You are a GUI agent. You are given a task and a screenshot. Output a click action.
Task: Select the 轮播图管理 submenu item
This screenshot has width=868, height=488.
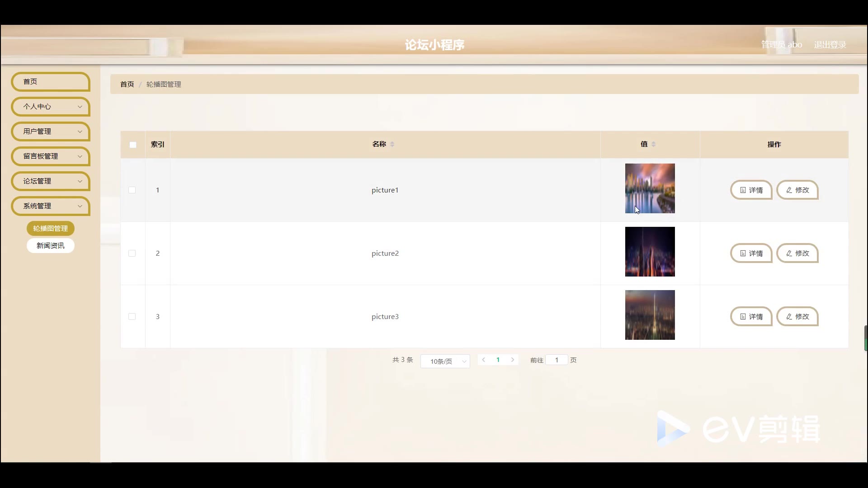[x=50, y=229]
